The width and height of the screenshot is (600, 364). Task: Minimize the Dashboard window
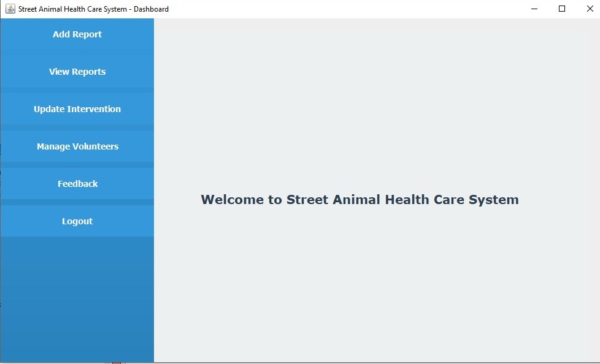pyautogui.click(x=534, y=9)
